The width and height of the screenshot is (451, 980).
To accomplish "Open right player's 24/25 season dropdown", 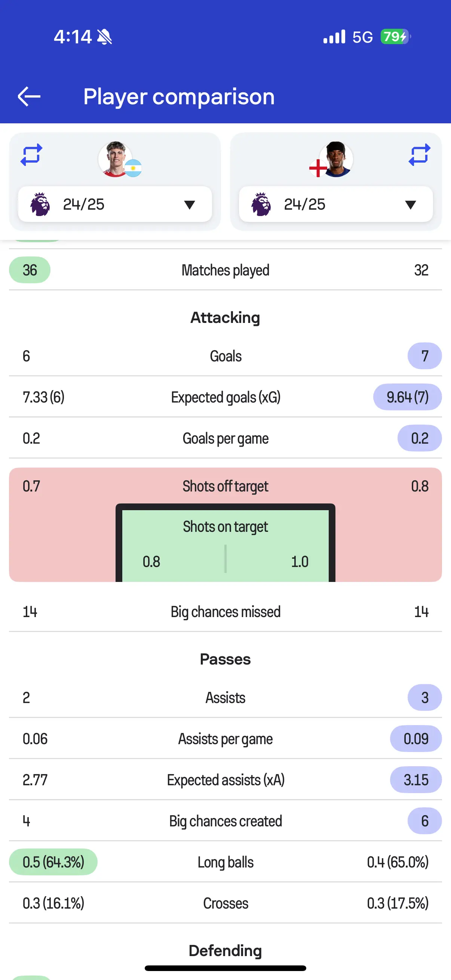I will click(336, 204).
